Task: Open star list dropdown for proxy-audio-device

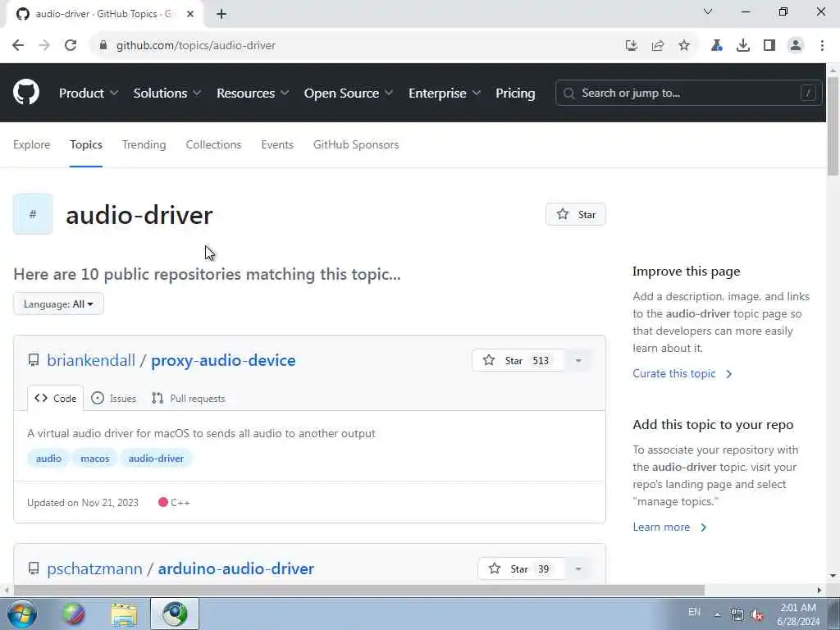Action: (x=578, y=361)
